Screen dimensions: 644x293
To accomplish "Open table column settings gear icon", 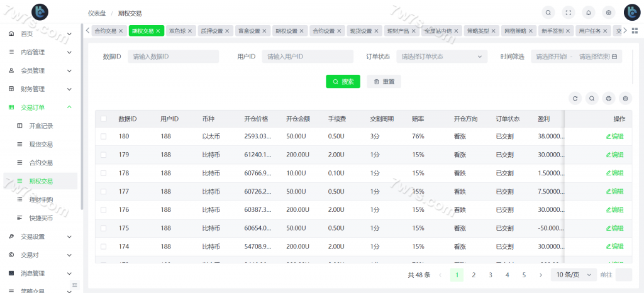I will pos(625,98).
